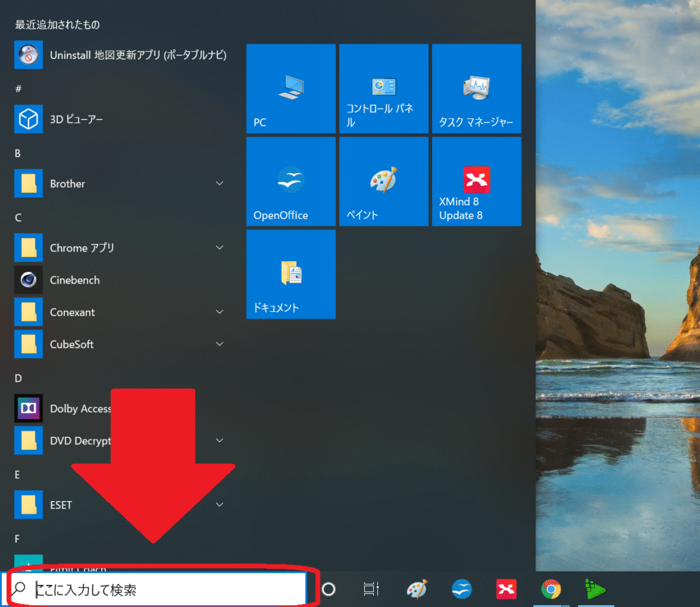Click the Chrome アプリ folder icon
The height and width of the screenshot is (607, 700).
[x=29, y=247]
